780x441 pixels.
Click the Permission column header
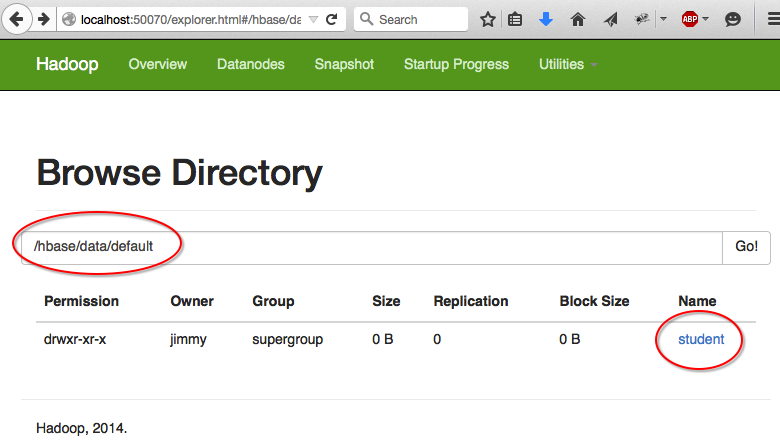click(82, 301)
